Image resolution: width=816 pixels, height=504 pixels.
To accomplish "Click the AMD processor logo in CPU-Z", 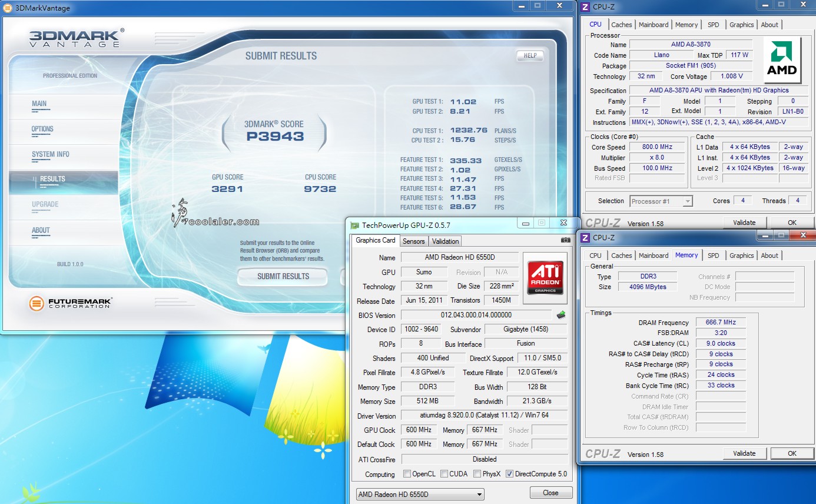I will click(782, 59).
